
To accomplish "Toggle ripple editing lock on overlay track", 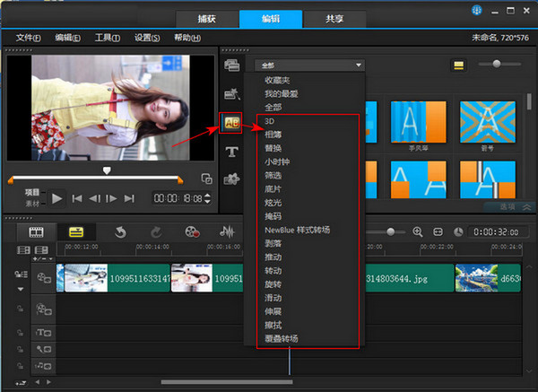I will 21,309.
